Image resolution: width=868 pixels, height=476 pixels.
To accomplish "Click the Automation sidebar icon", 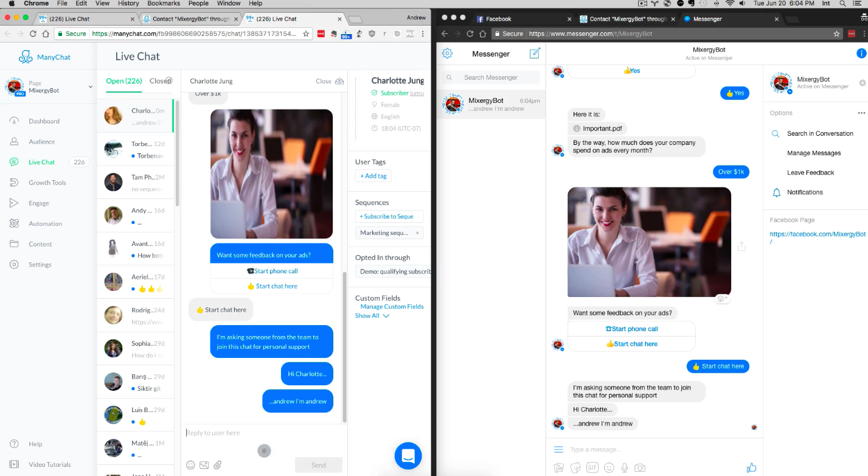I will pyautogui.click(x=15, y=223).
